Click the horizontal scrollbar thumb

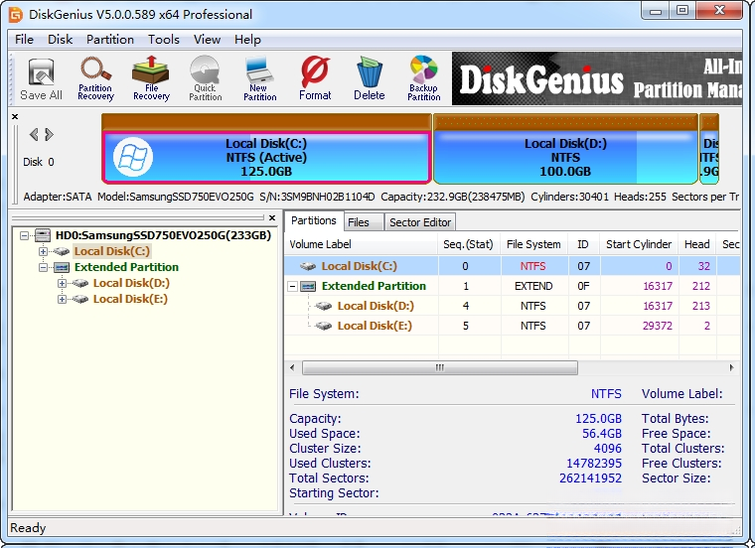[x=440, y=368]
